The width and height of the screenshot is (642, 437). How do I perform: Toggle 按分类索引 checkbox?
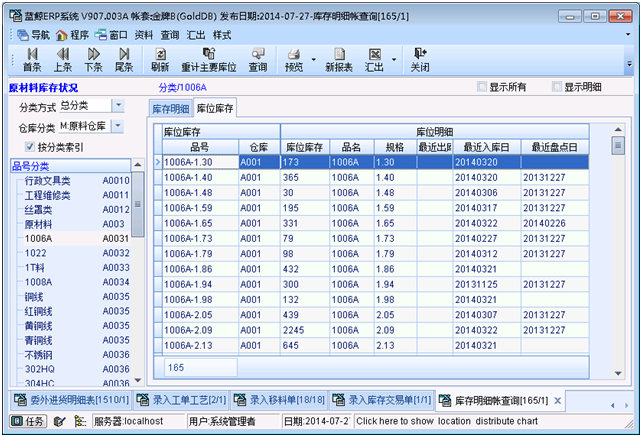point(29,147)
